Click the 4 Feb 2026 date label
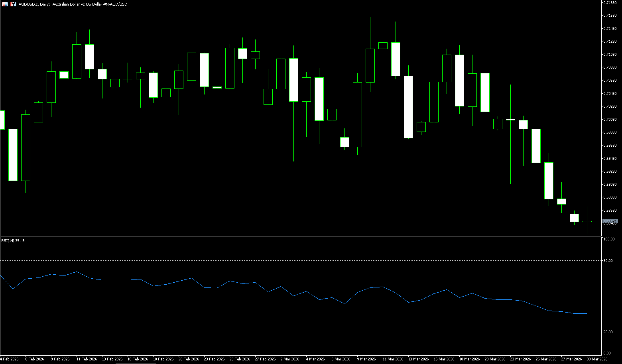622x364 pixels. click(x=10, y=359)
